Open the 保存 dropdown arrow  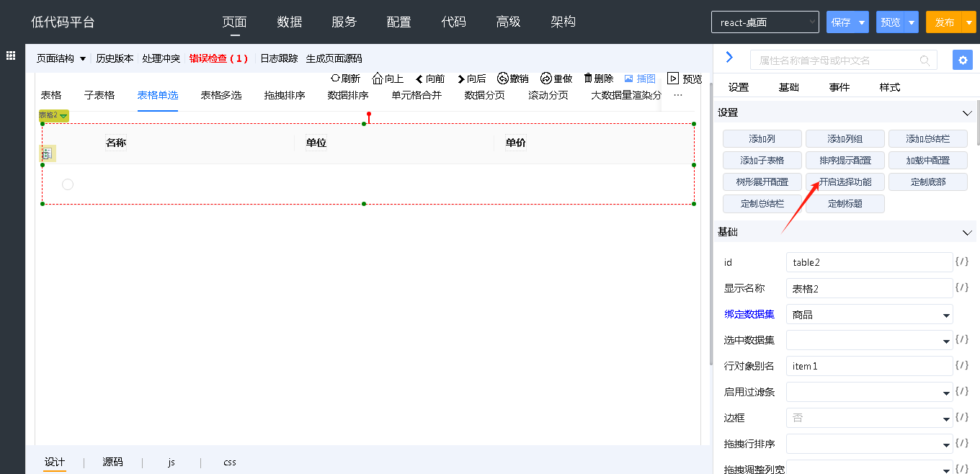[x=861, y=22]
